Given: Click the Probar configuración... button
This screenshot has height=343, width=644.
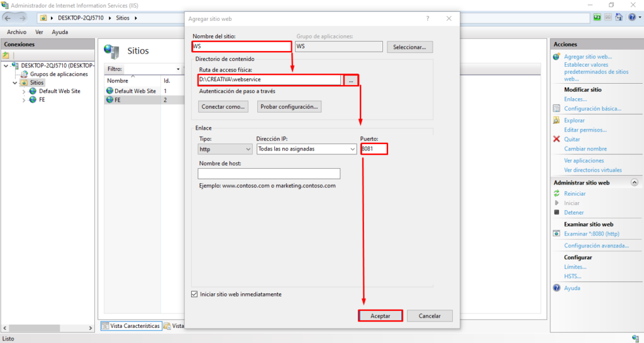Looking at the screenshot, I should click(x=289, y=107).
